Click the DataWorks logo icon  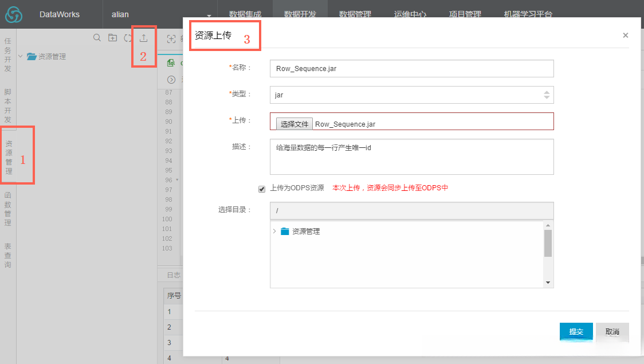14,15
